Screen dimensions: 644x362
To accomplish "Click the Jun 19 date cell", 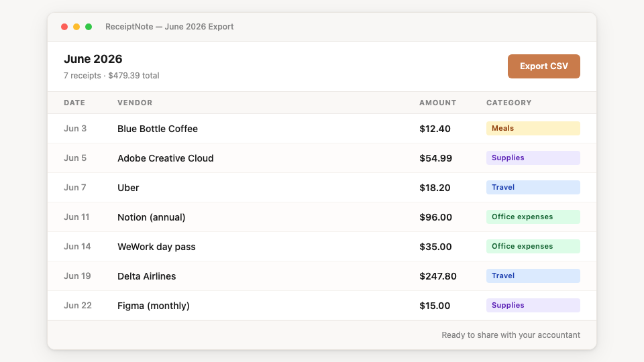I will pos(77,276).
